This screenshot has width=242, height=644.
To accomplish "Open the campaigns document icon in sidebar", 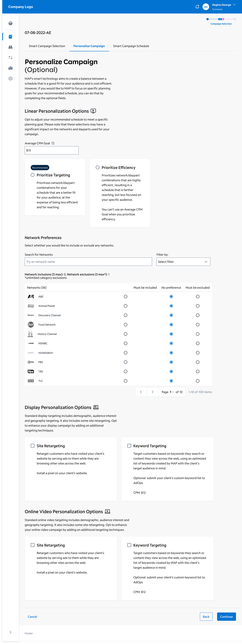I will click(10, 37).
